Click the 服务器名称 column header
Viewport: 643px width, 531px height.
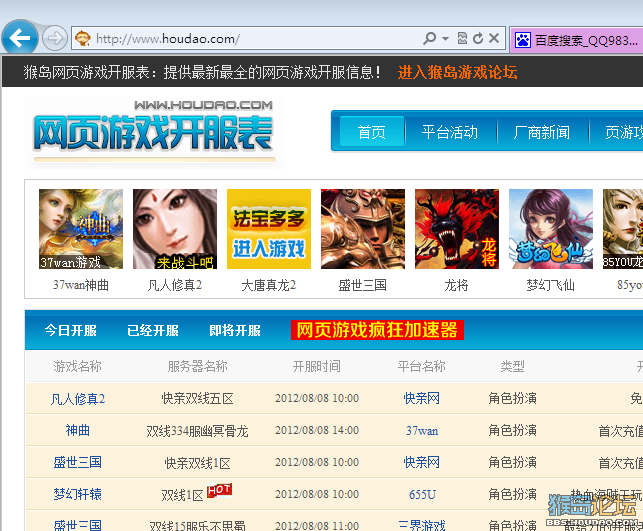pos(198,366)
